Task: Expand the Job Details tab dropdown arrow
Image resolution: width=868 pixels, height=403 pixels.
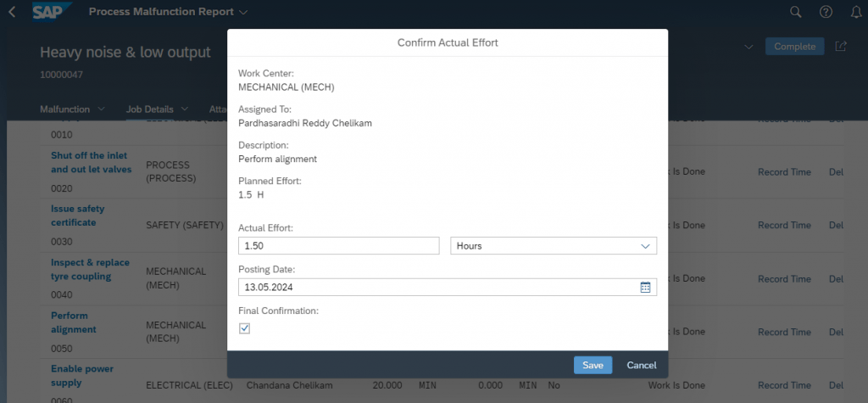Action: [185, 109]
